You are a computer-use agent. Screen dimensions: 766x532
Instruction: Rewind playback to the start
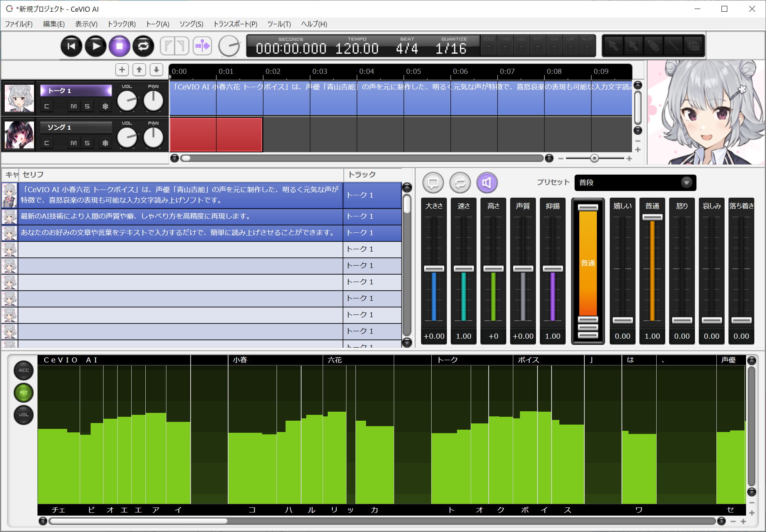point(71,46)
